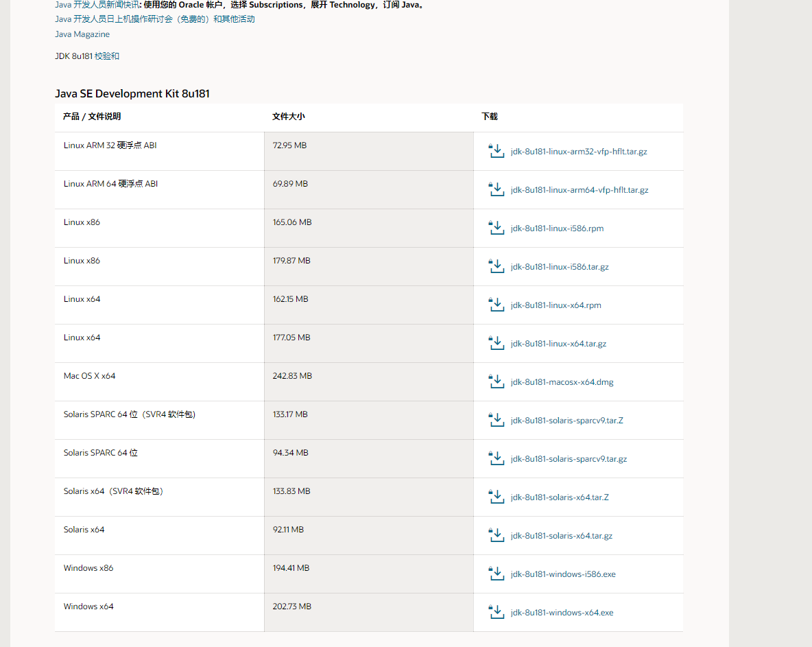Click download icon for jdk-8u181-linux-arm32-vfp-hflt.tar.gz
The image size is (812, 647).
tap(496, 151)
